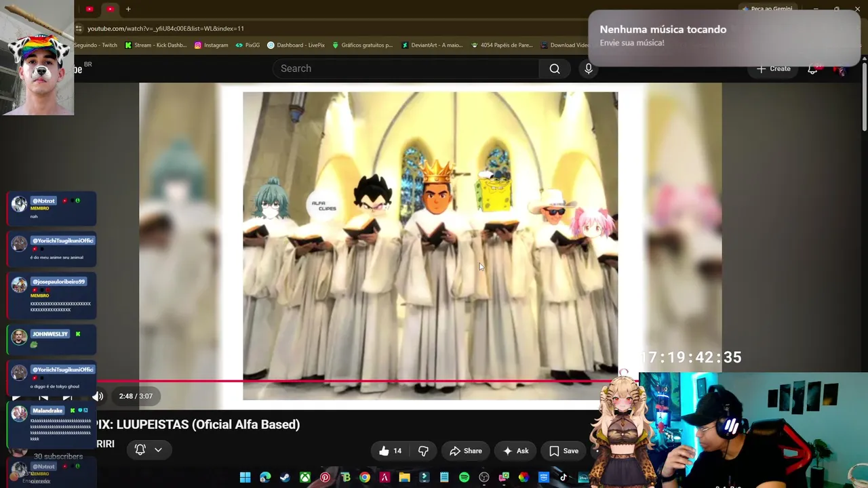Open the colorful pinwheel app in taskbar
Image resolution: width=868 pixels, height=488 pixels.
point(524,477)
